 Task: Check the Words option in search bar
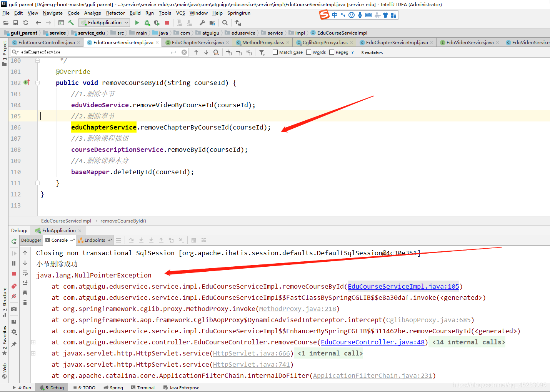click(308, 52)
